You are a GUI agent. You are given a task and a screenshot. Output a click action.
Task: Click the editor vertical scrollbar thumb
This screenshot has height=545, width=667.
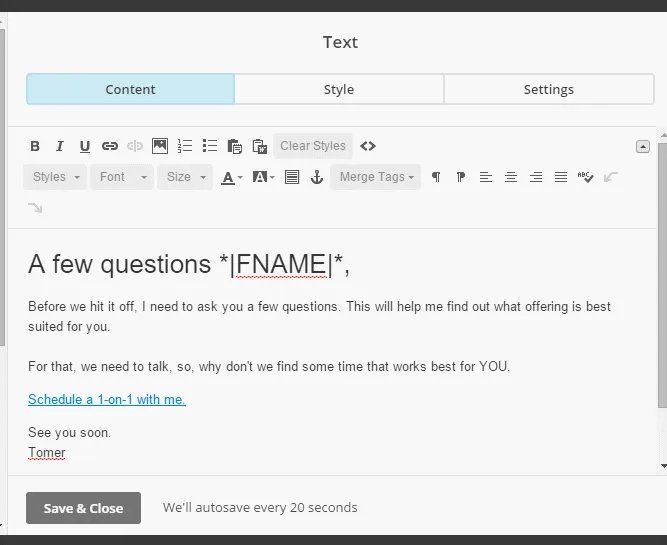pos(662,276)
